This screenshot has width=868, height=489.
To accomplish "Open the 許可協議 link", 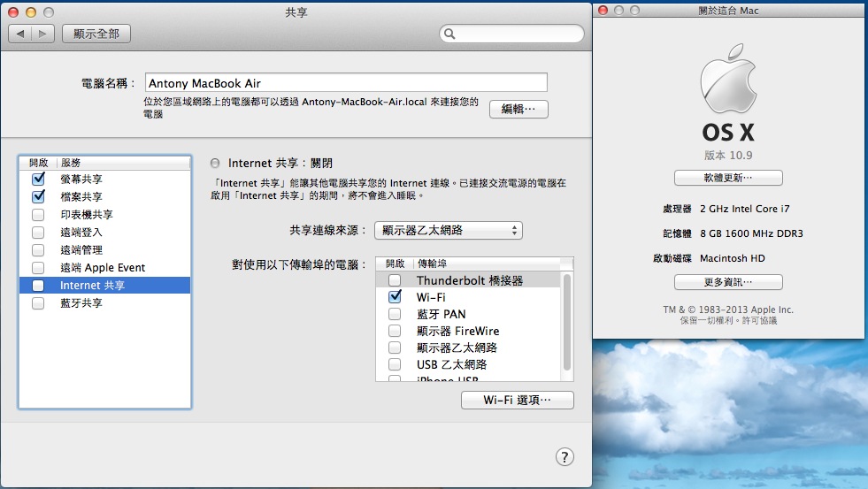I will coord(760,320).
